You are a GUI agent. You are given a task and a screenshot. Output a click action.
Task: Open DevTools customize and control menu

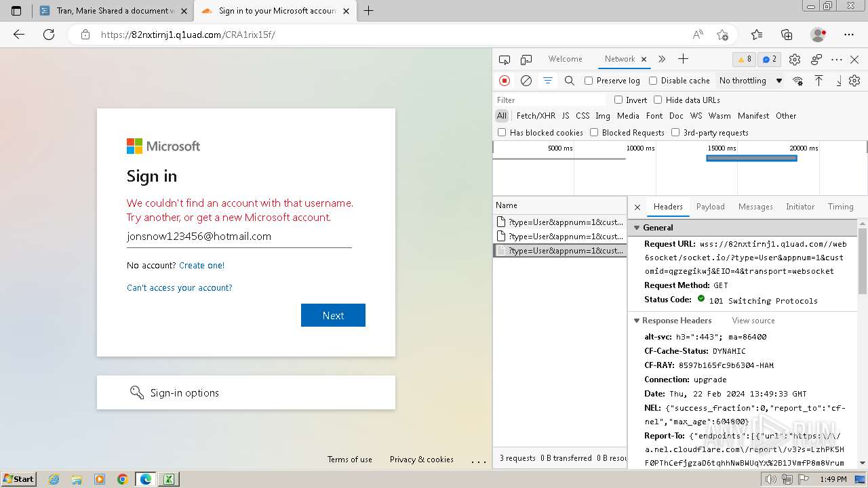pyautogui.click(x=837, y=60)
